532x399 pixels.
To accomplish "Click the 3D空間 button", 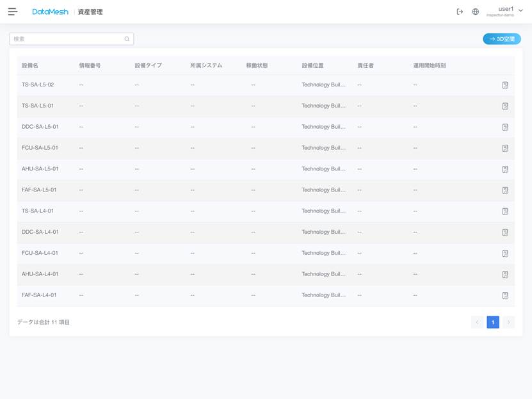I will 502,39.
